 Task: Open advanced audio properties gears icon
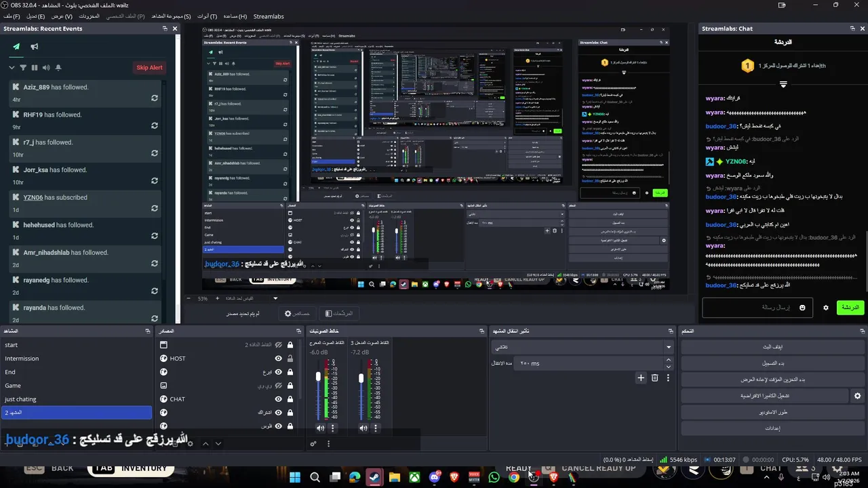pyautogui.click(x=313, y=444)
